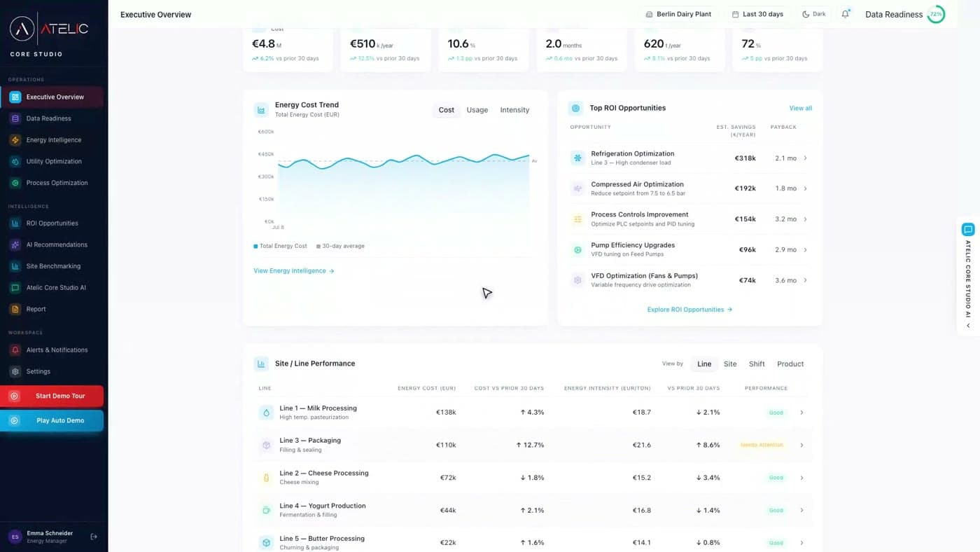This screenshot has width=980, height=552.
Task: Open the Berlin Dairy Plant site selector
Action: [x=678, y=14]
